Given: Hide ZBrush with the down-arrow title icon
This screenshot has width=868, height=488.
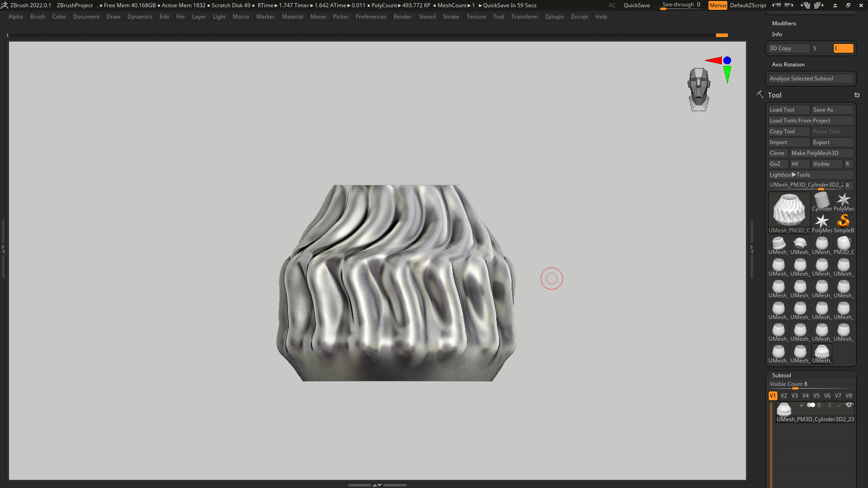Looking at the screenshot, I should [835, 5].
